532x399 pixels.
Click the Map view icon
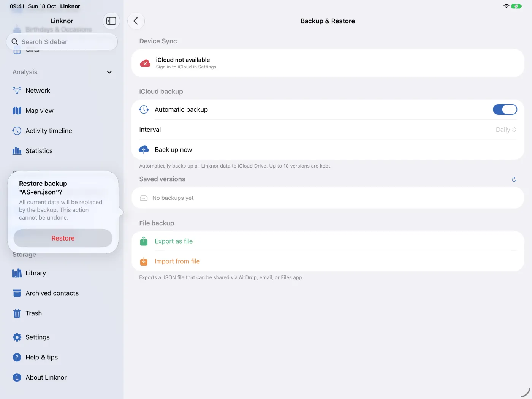(17, 111)
